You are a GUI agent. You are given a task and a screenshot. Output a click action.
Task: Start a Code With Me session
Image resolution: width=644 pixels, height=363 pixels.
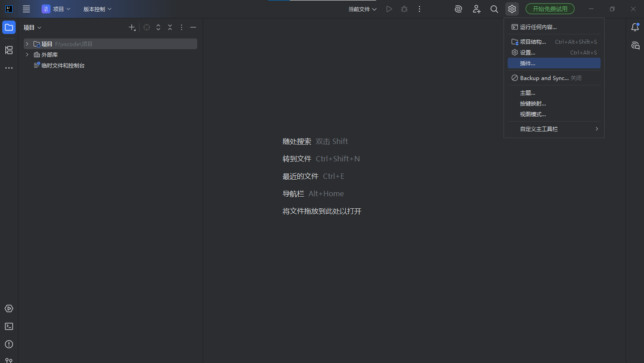[476, 8]
